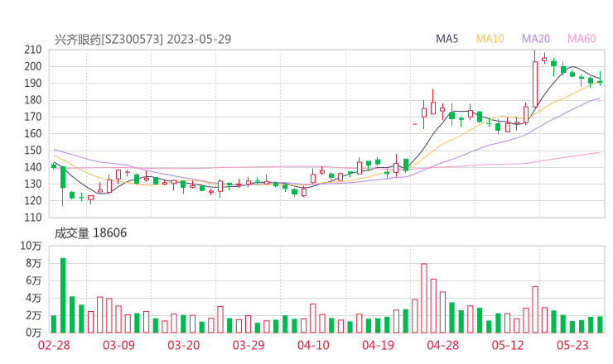Click the 02-28 date axis label
The height and width of the screenshot is (364, 613).
pos(54,345)
